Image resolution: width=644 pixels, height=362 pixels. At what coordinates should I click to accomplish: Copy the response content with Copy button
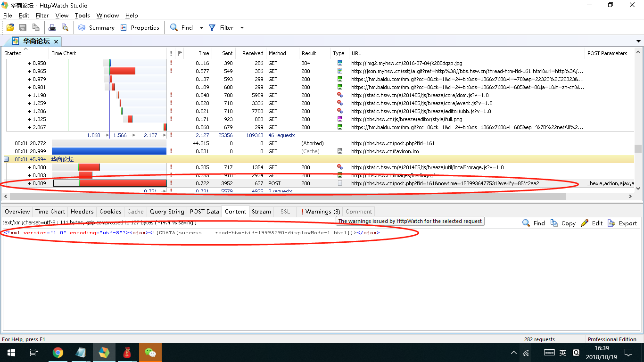click(x=563, y=223)
